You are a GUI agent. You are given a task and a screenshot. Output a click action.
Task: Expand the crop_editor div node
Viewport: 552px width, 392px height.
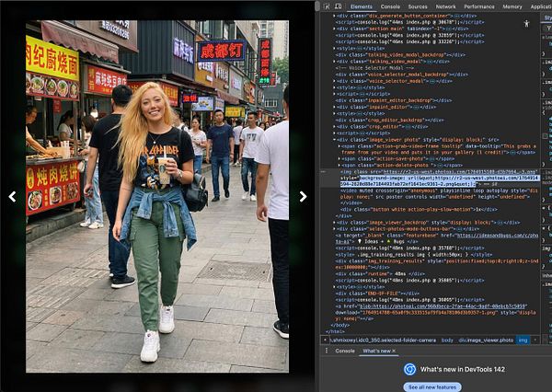click(x=334, y=127)
